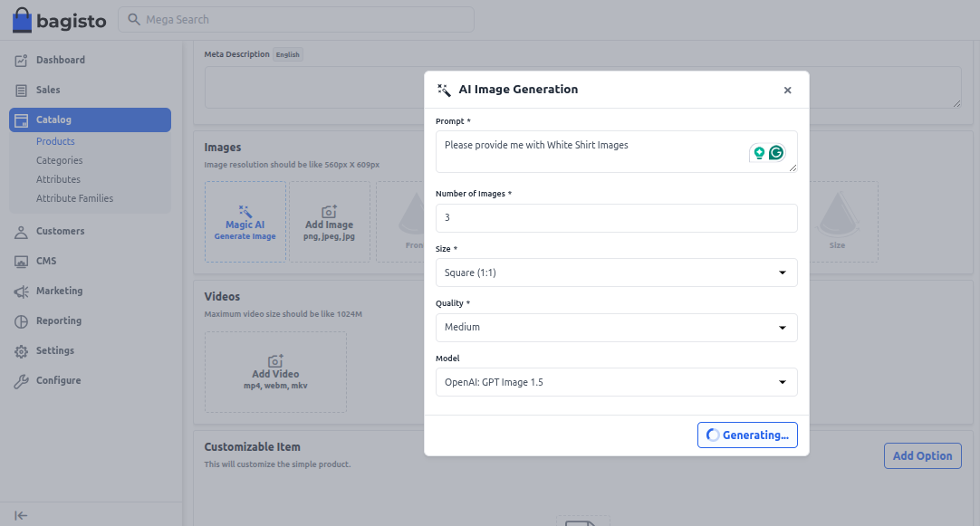Click the Grammarly icon in the prompt field
The image size is (980, 526).
tap(776, 153)
